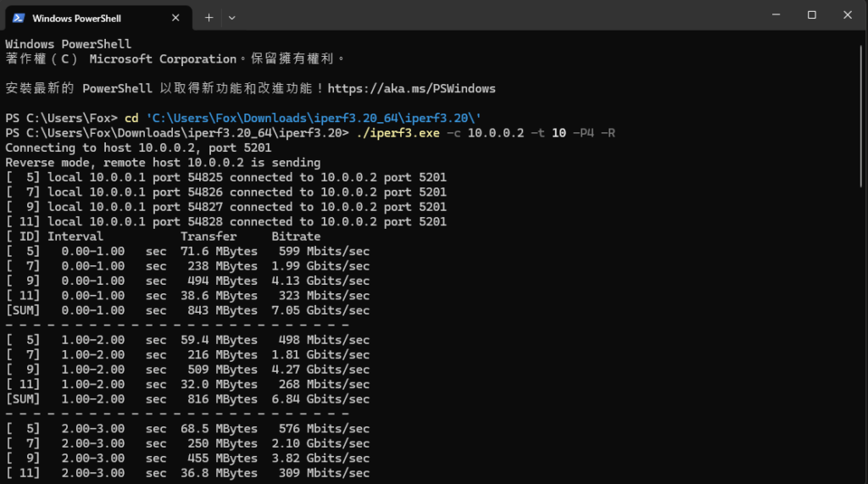Click the Interval column header
Image resolution: width=868 pixels, height=484 pixels.
[x=75, y=236]
